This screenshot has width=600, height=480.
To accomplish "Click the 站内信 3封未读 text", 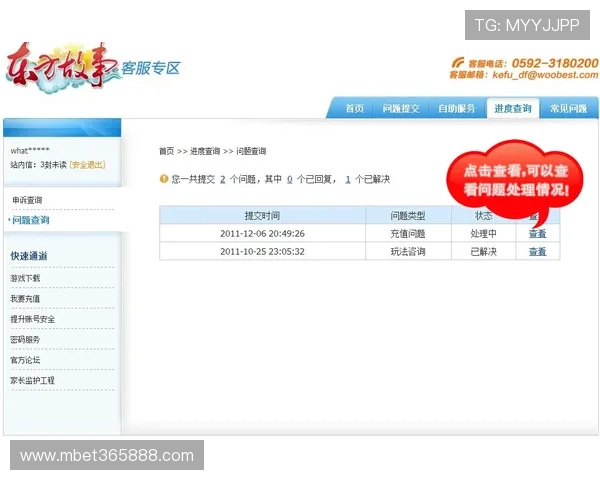I will [39, 165].
